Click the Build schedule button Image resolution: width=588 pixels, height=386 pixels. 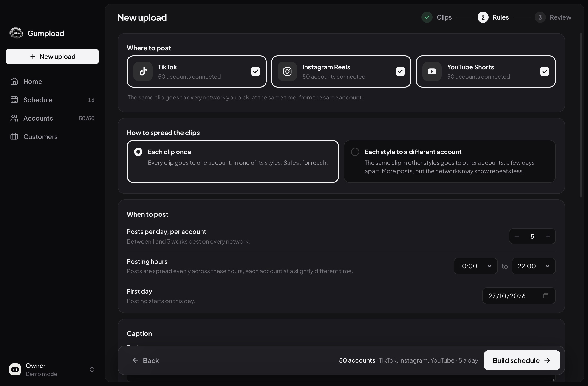[x=522, y=360]
